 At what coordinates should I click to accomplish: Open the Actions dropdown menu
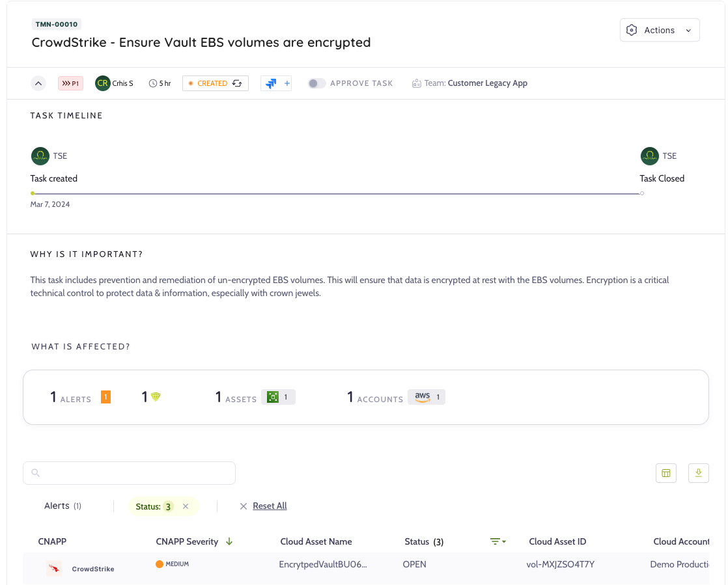(660, 30)
